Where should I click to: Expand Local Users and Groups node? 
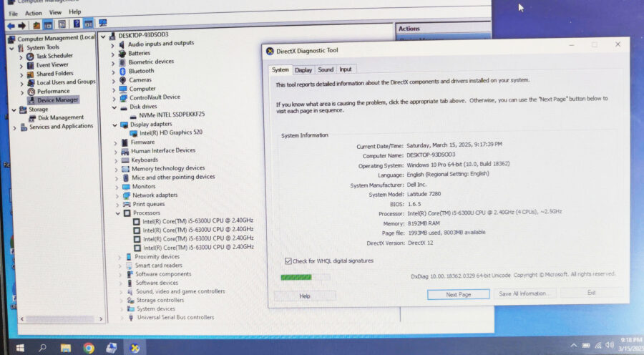[21, 84]
